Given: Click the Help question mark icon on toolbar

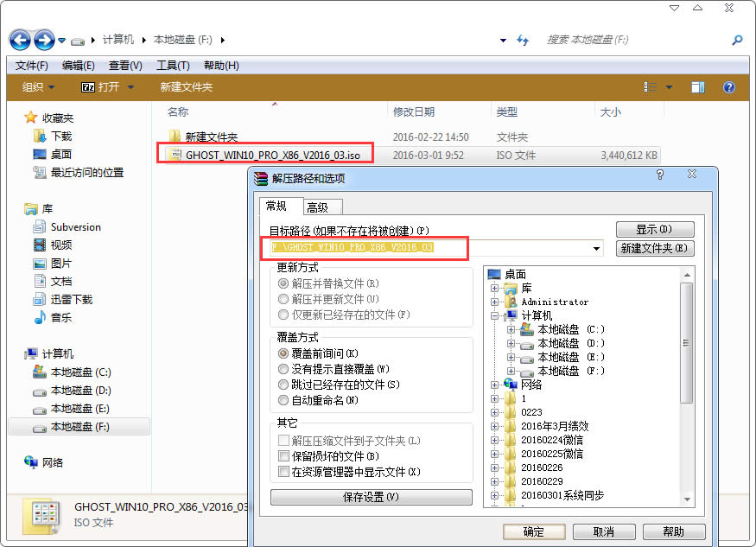Looking at the screenshot, I should pyautogui.click(x=728, y=86).
